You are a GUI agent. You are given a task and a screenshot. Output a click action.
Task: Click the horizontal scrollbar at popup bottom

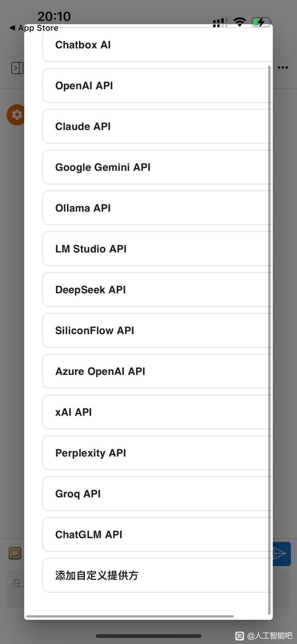pos(130,616)
